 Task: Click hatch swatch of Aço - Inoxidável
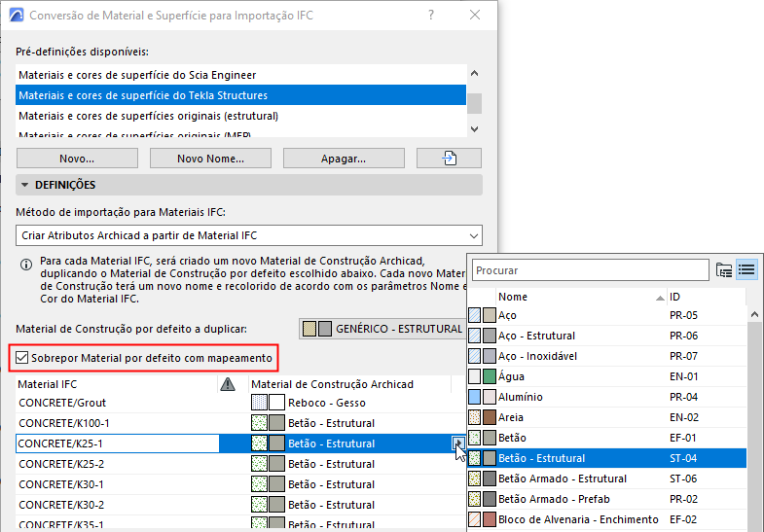474,356
